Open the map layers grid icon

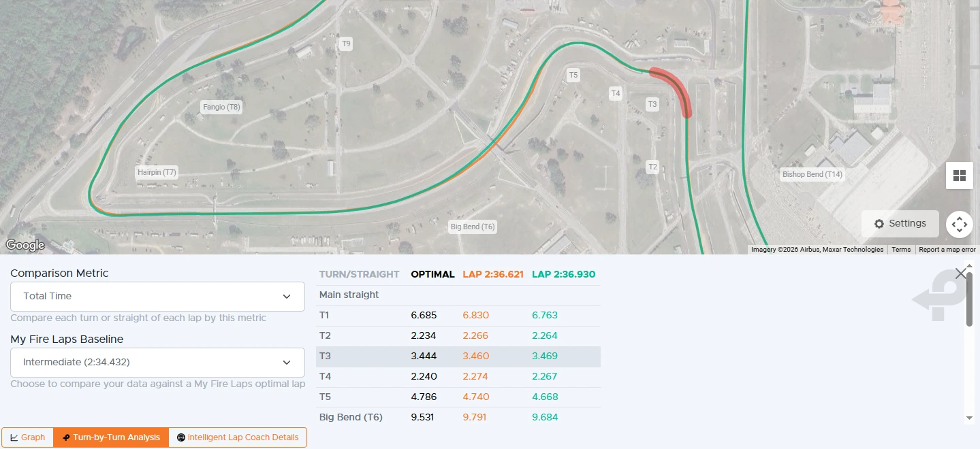click(959, 176)
